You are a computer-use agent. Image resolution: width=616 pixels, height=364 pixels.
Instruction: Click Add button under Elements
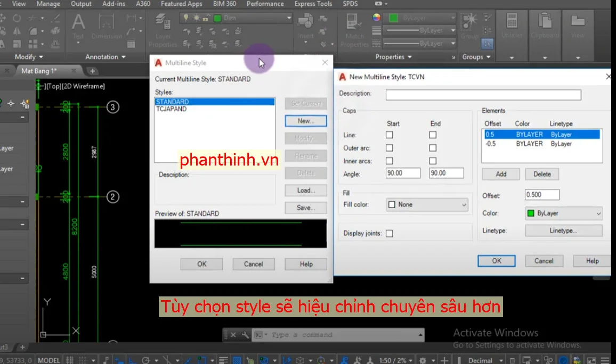coord(501,174)
